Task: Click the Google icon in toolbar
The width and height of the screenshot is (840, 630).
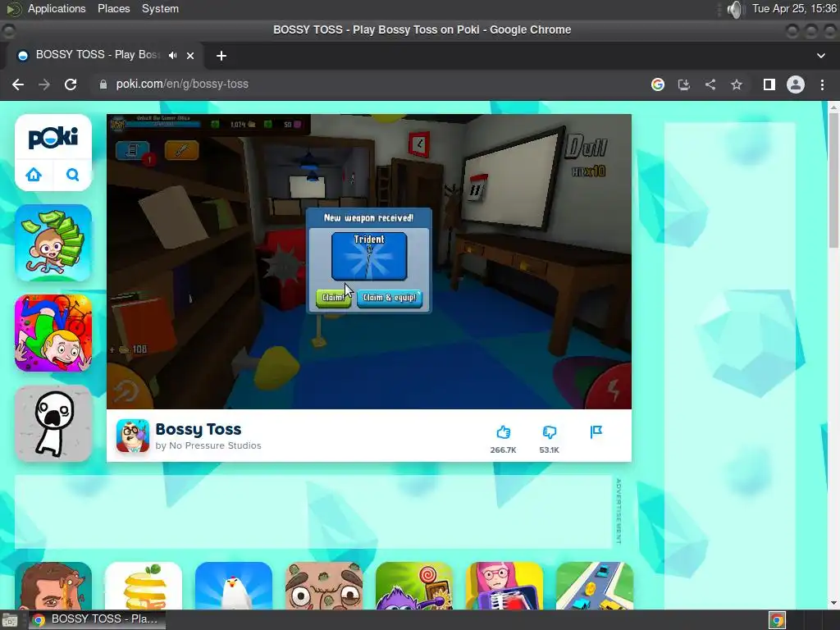Action: tap(658, 84)
